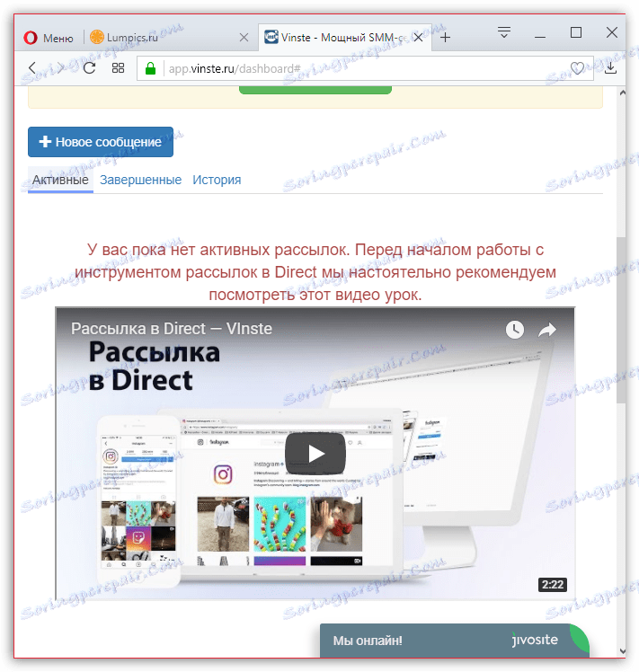Switch to the Завершенные tab
The image size is (639, 672).
click(141, 180)
